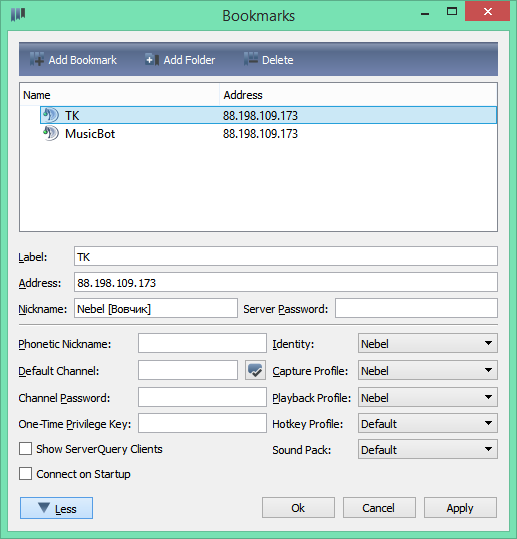517x539 pixels.
Task: Enable Connect on Startup checkbox
Action: [x=25, y=474]
